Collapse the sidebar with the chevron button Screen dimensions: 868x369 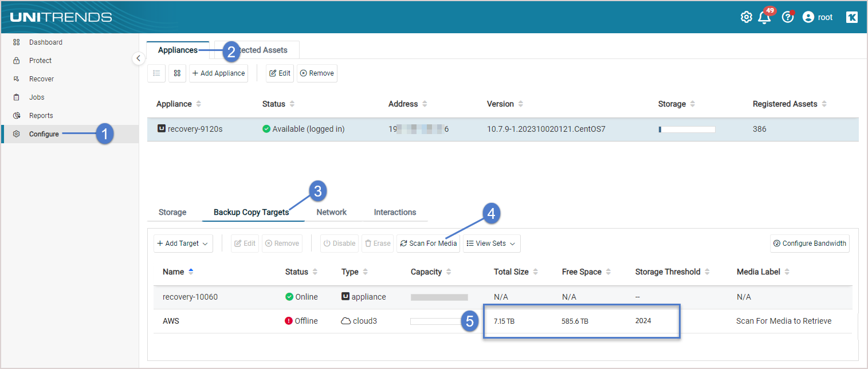point(138,58)
